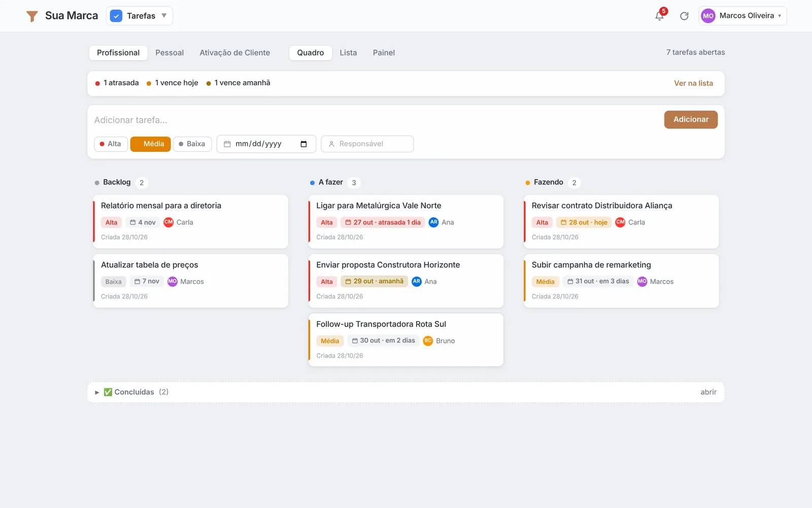Click the mm/dd/yyyy date field
The height and width of the screenshot is (508, 812).
(x=266, y=144)
